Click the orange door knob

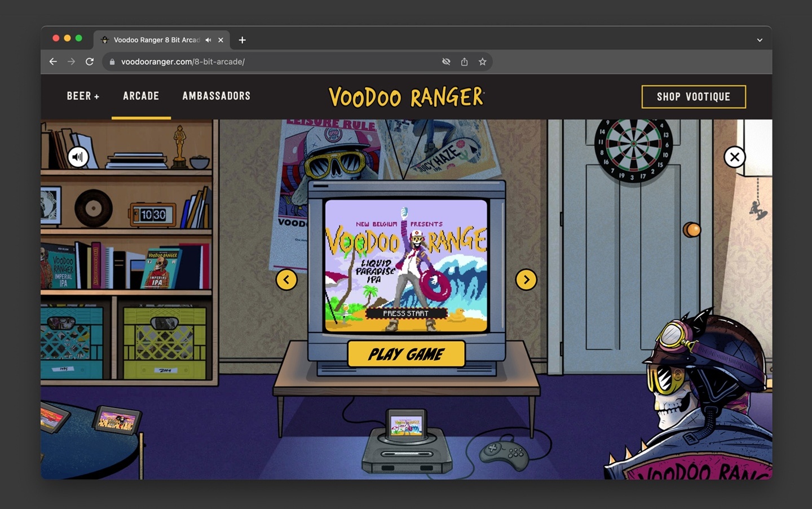coord(692,229)
